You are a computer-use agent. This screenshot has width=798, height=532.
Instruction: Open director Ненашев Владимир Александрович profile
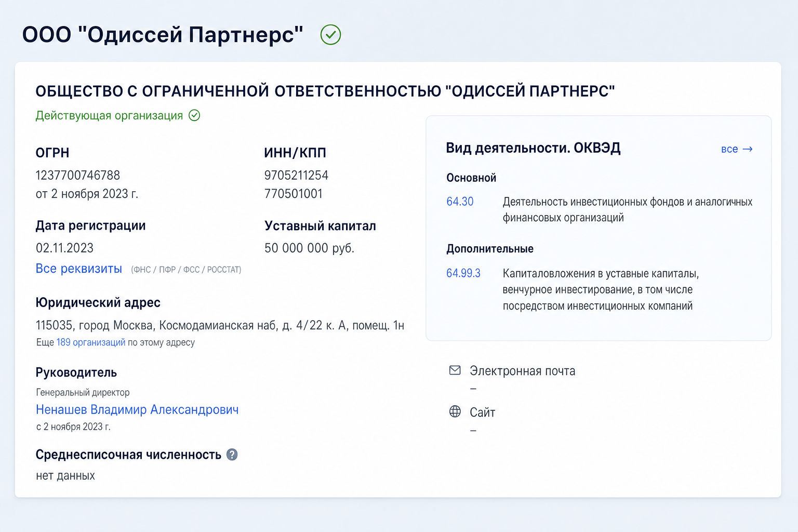coord(137,409)
